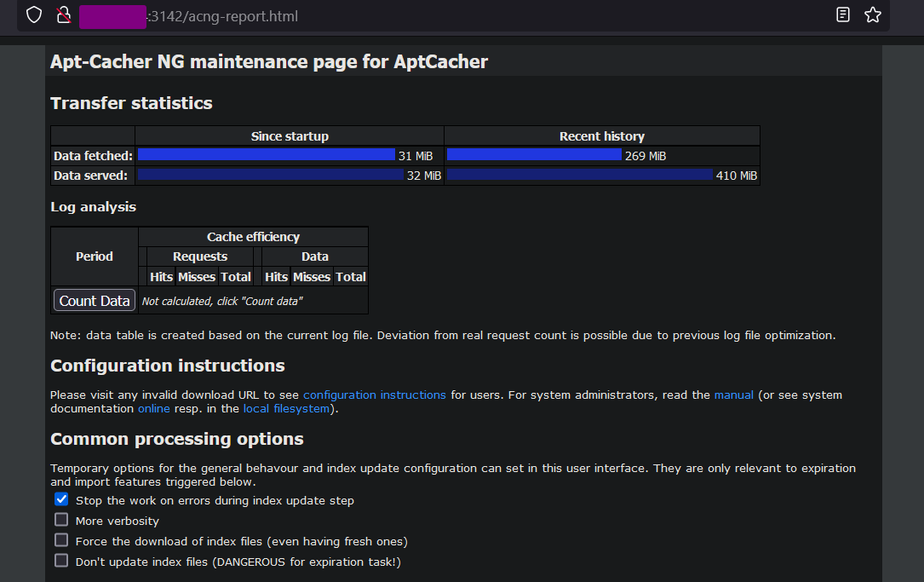Check Don't update index files option
This screenshot has width=924, height=582.
click(x=61, y=560)
